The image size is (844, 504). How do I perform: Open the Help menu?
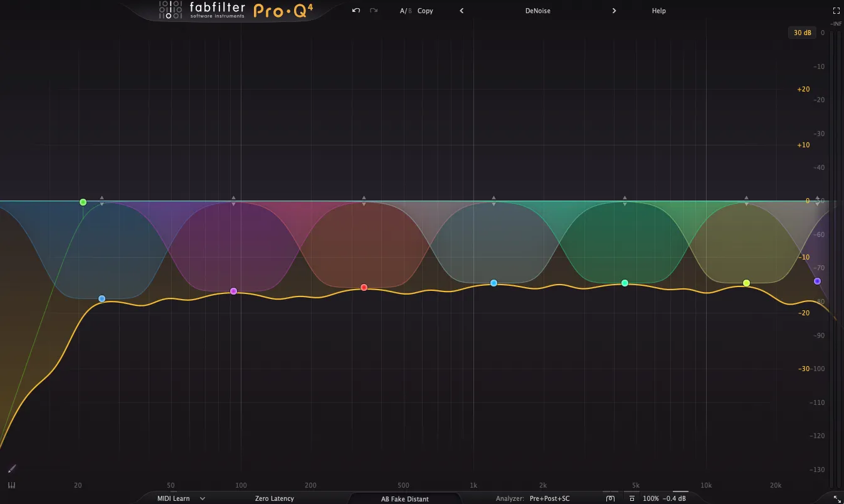point(658,11)
